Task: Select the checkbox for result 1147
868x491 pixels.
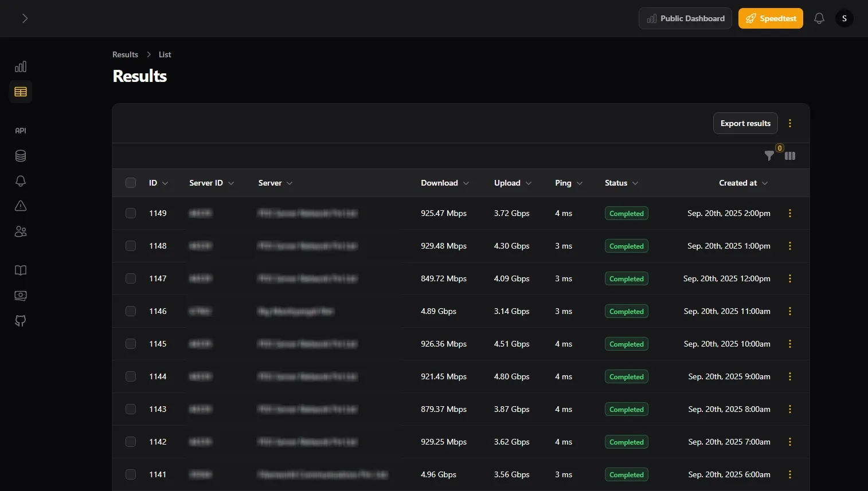Action: click(x=131, y=278)
